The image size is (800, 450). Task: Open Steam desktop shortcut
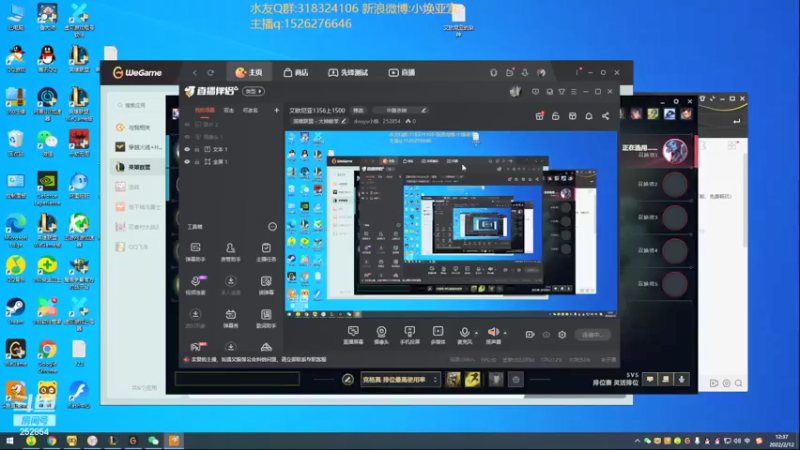coord(16,311)
